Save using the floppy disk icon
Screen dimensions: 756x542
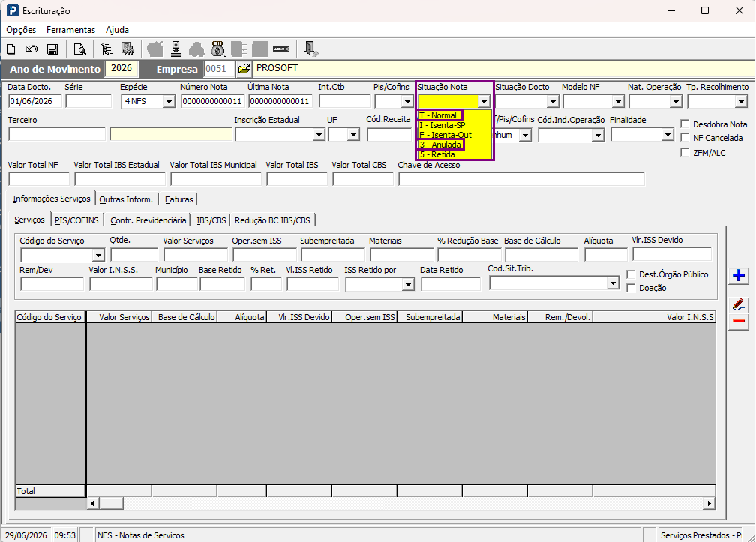tap(52, 49)
